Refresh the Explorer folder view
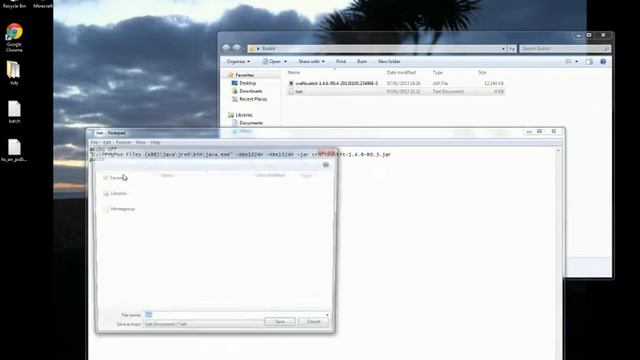Screen dimensions: 640x360 click(x=512, y=49)
